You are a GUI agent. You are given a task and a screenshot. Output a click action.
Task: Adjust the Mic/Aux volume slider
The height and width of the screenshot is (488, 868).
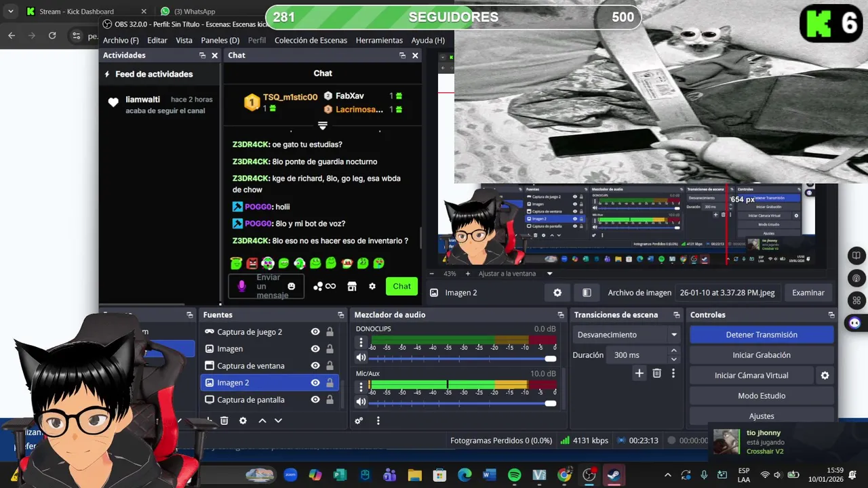click(x=463, y=403)
